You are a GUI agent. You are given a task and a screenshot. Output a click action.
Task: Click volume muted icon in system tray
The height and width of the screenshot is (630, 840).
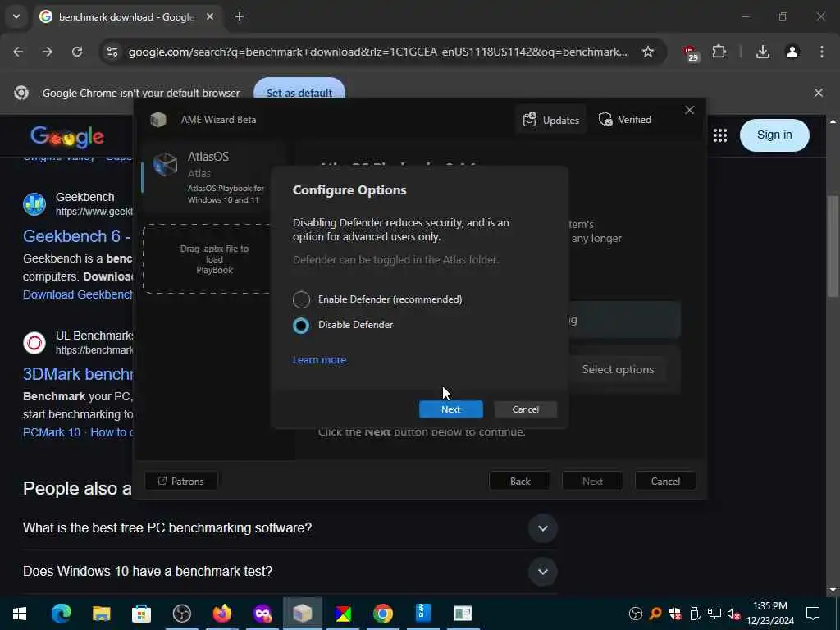tap(733, 614)
